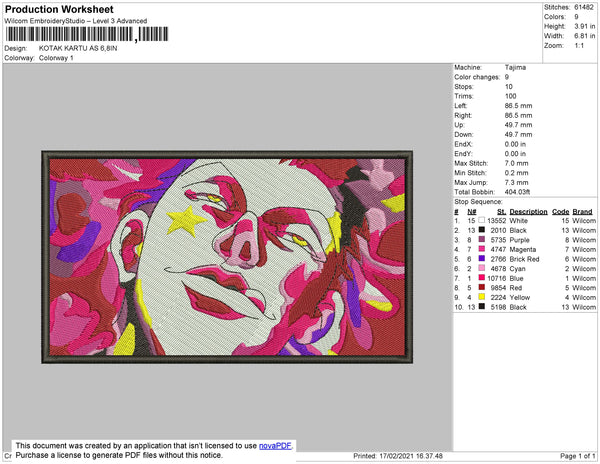The image size is (600, 464).
Task: Select the Yellow color swatch
Action: click(482, 297)
